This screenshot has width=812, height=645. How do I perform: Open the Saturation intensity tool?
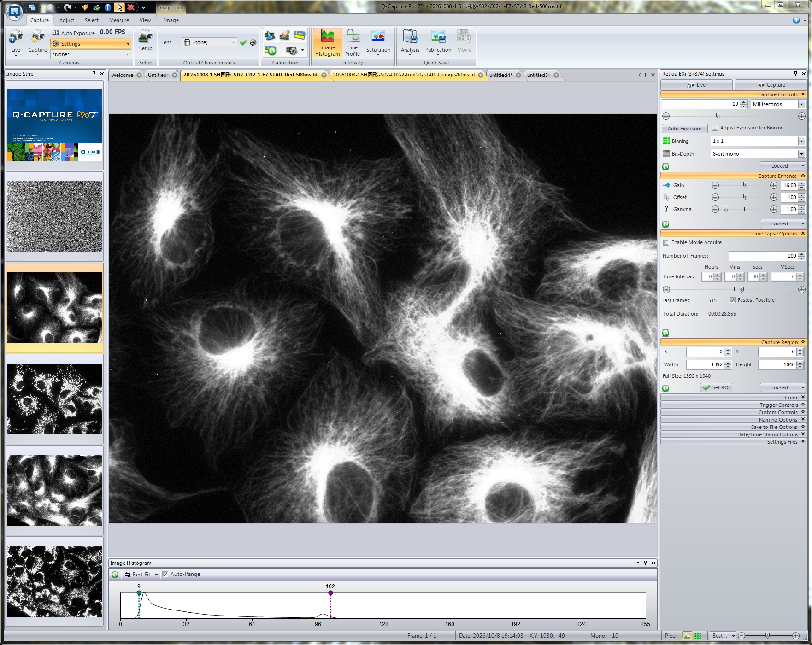[x=378, y=43]
